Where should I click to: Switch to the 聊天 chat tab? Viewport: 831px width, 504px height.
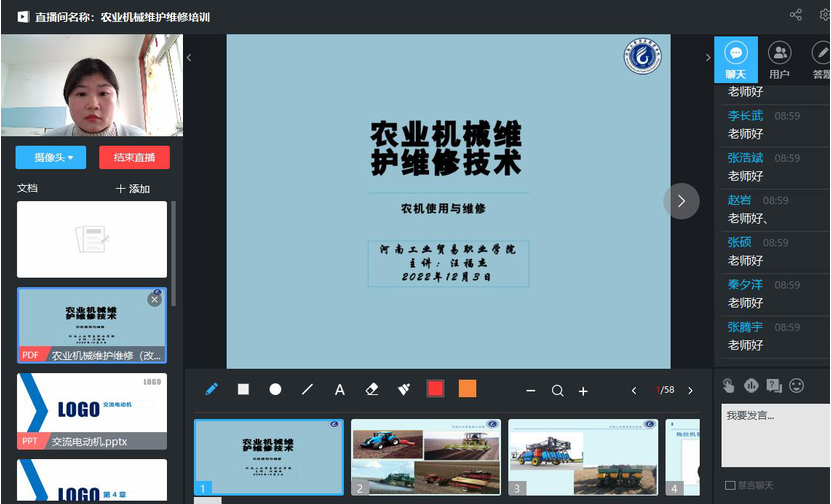coord(736,60)
